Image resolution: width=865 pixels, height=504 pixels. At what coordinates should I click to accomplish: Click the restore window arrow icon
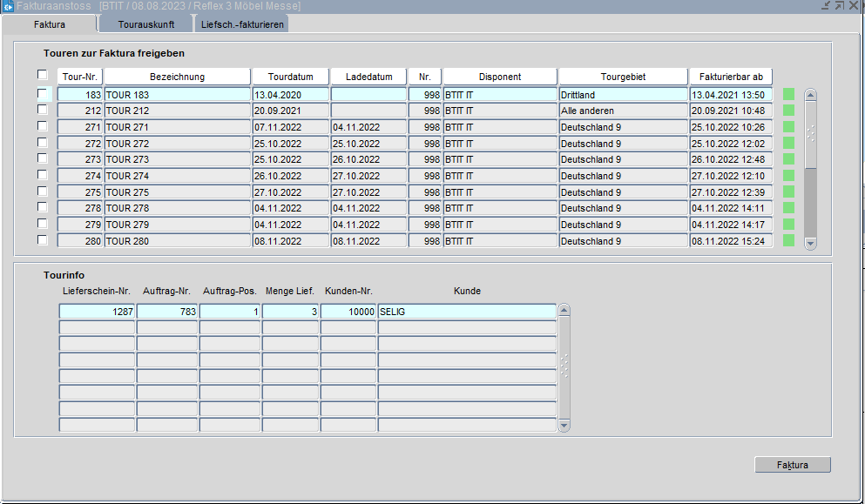tap(839, 5)
